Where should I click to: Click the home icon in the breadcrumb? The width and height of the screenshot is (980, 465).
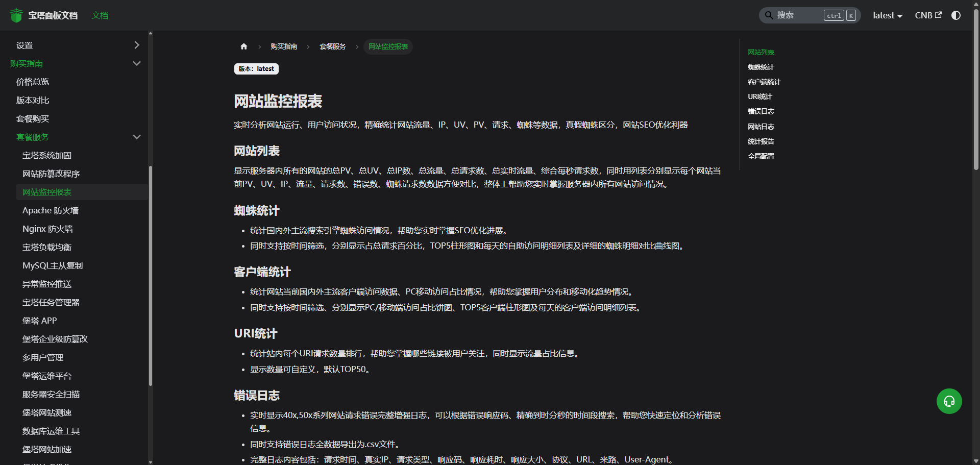(x=244, y=46)
